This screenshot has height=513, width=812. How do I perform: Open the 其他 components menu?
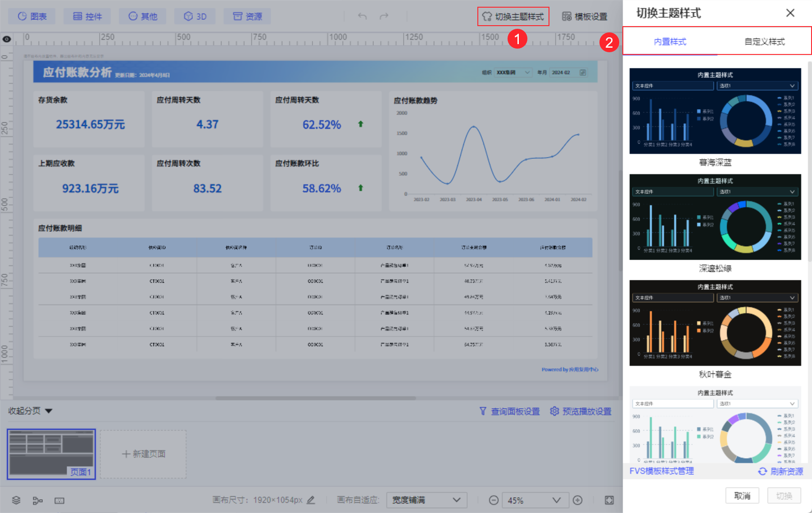(142, 16)
